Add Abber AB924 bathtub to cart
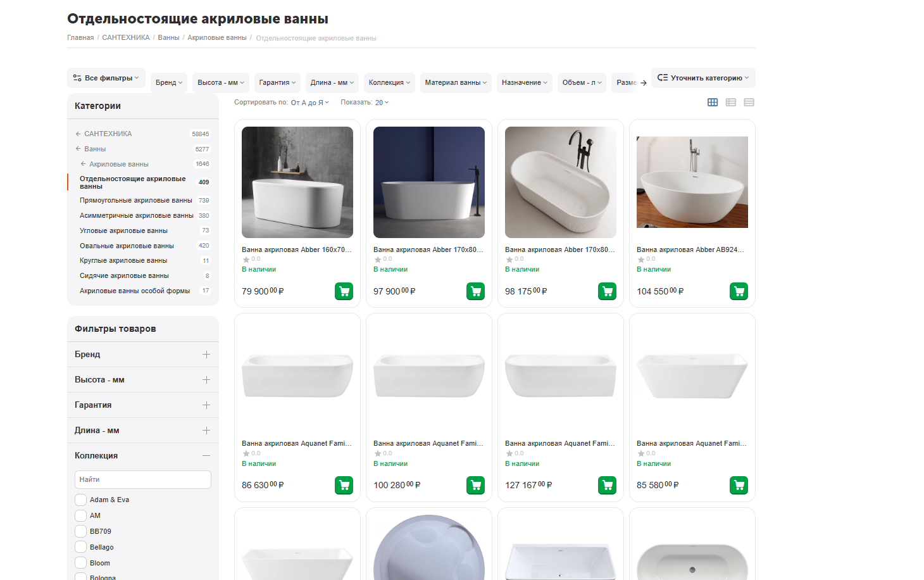Screen dimensions: 924x580 tap(739, 291)
